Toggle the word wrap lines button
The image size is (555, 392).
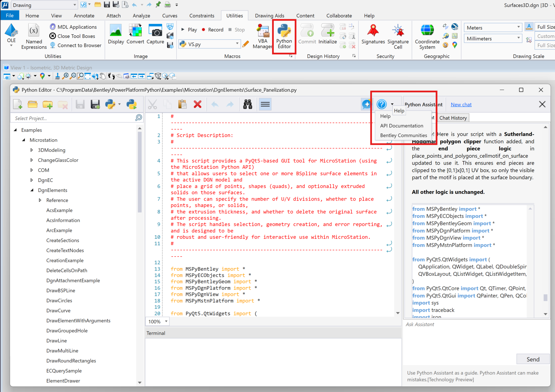[x=265, y=104]
